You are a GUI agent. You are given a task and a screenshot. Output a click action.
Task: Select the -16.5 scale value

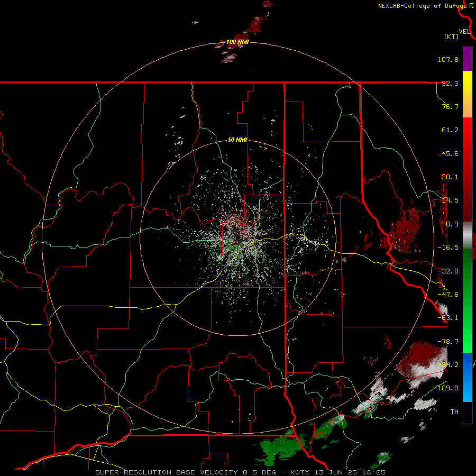[448, 248]
